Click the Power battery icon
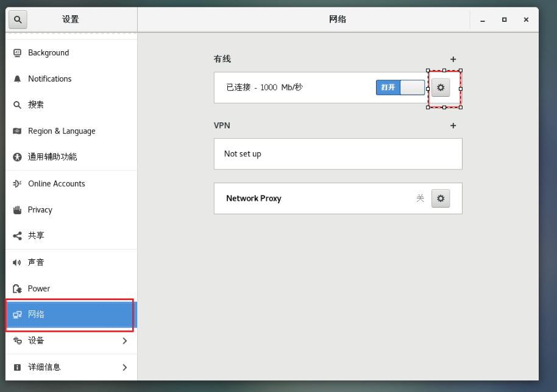Screen dimensions: 557x392 pyautogui.click(x=17, y=289)
